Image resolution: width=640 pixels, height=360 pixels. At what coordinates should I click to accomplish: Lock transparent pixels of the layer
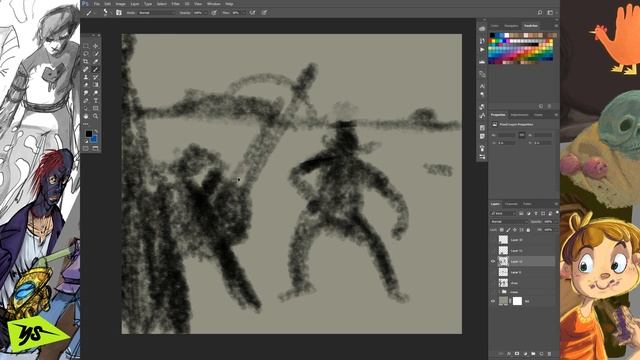tap(502, 230)
